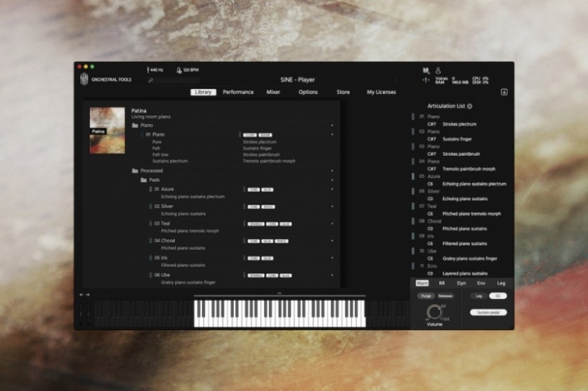Click the MIDI input icon beside Voices
This screenshot has width=588, height=391.
[x=426, y=80]
